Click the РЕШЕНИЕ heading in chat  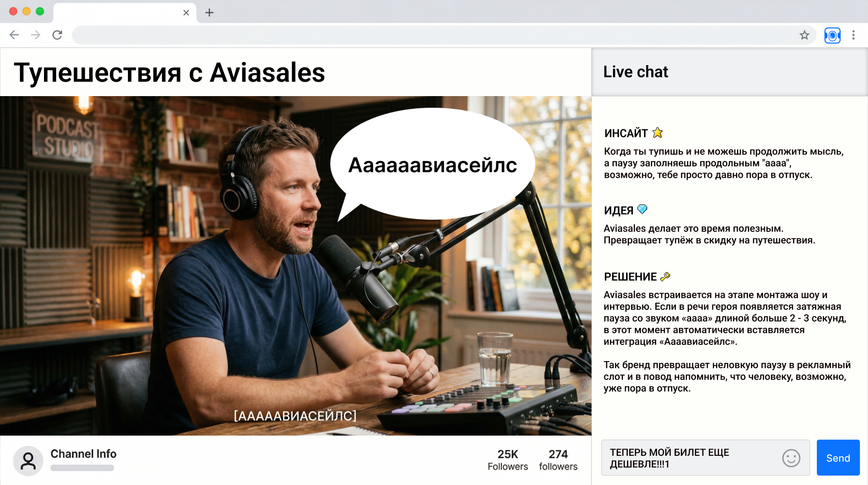coord(630,277)
